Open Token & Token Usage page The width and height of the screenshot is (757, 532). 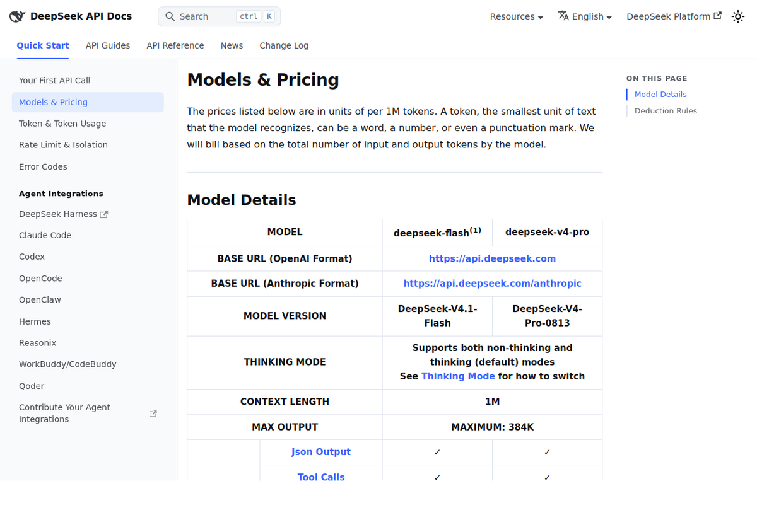[x=88, y=124]
